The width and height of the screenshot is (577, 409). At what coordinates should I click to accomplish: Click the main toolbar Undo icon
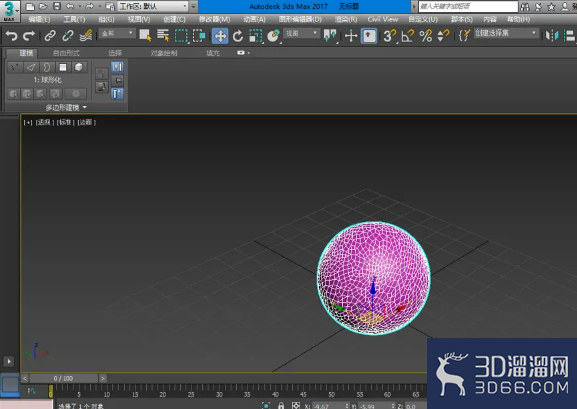(x=11, y=36)
